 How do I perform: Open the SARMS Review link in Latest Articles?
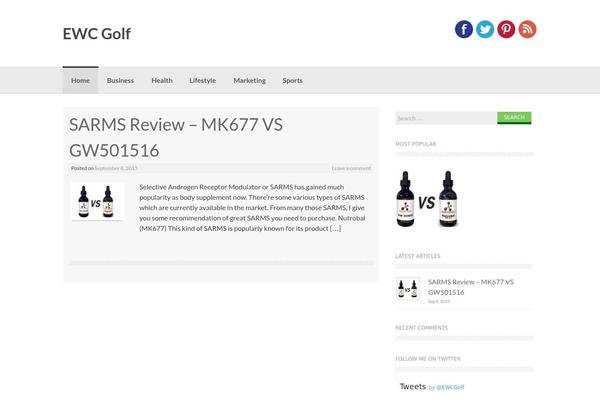click(471, 287)
